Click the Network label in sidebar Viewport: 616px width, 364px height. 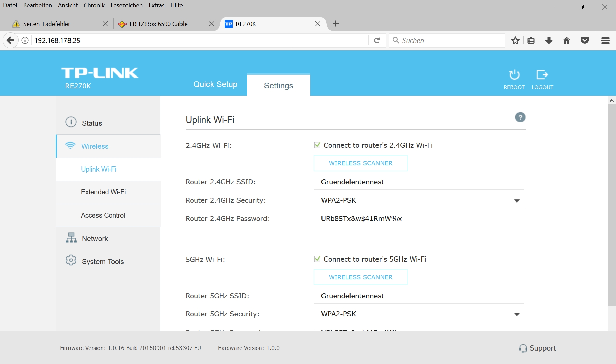pyautogui.click(x=95, y=239)
